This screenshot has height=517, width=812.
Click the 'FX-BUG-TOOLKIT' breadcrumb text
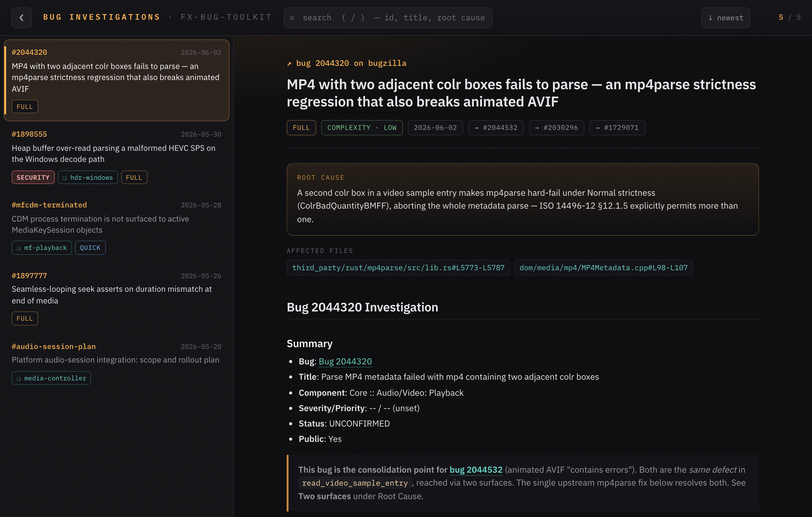coord(226,17)
